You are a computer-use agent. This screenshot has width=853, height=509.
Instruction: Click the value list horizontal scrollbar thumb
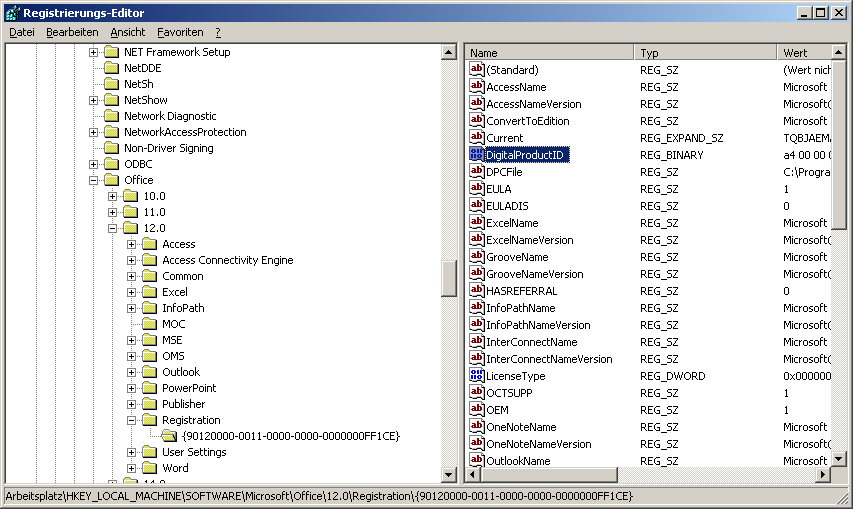549,475
